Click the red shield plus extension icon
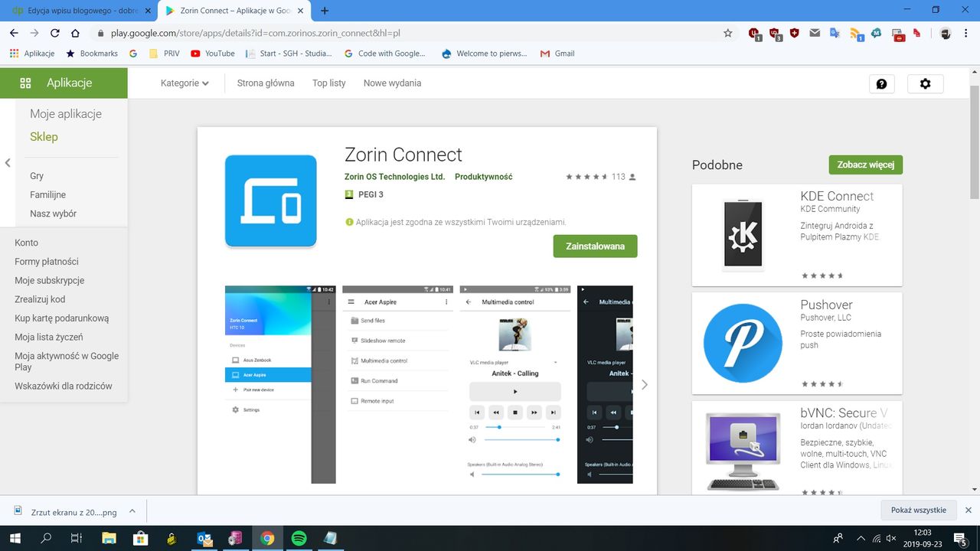The height and width of the screenshot is (551, 980). [795, 33]
